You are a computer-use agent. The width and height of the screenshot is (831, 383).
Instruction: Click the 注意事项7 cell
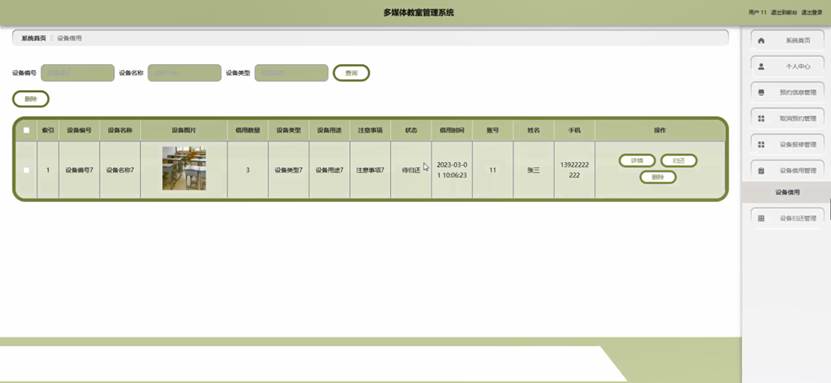[370, 170]
